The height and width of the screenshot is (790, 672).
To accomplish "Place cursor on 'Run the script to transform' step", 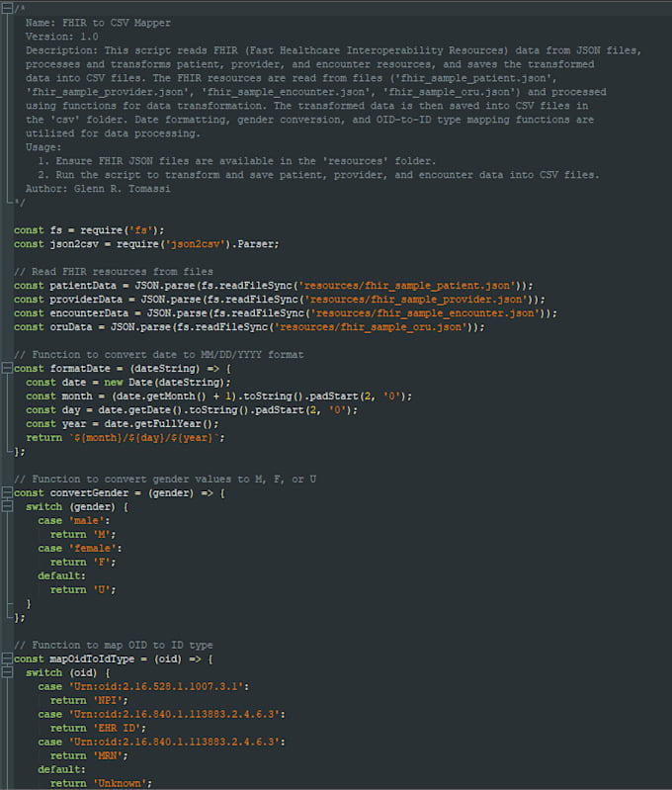I will pos(318,175).
